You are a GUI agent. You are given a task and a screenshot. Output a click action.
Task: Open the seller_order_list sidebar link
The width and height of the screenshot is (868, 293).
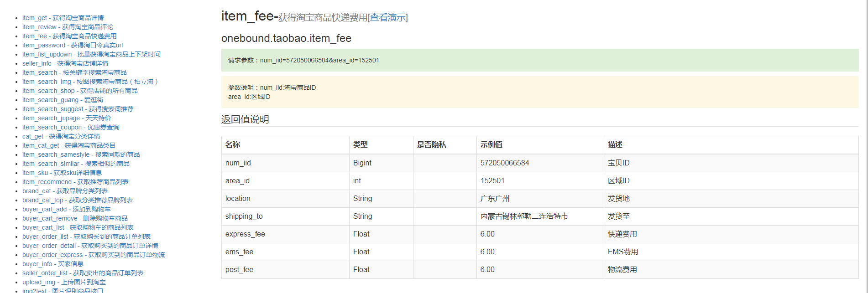pyautogui.click(x=83, y=273)
